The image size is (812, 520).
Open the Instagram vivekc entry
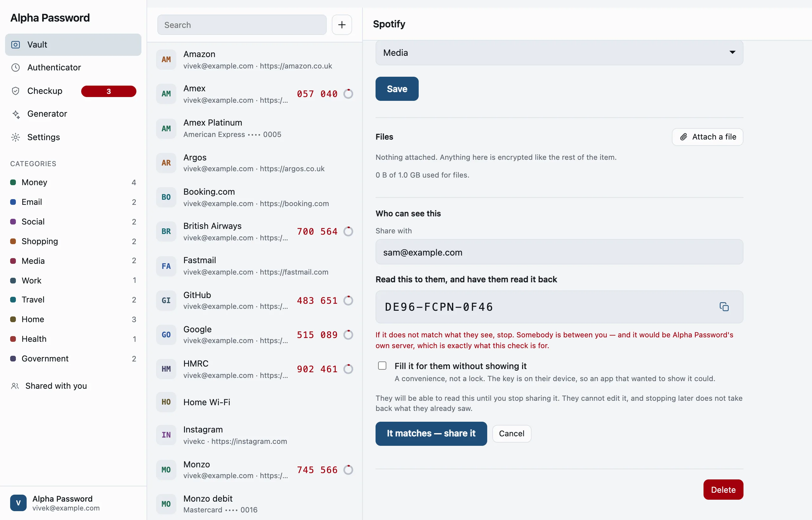coord(255,435)
